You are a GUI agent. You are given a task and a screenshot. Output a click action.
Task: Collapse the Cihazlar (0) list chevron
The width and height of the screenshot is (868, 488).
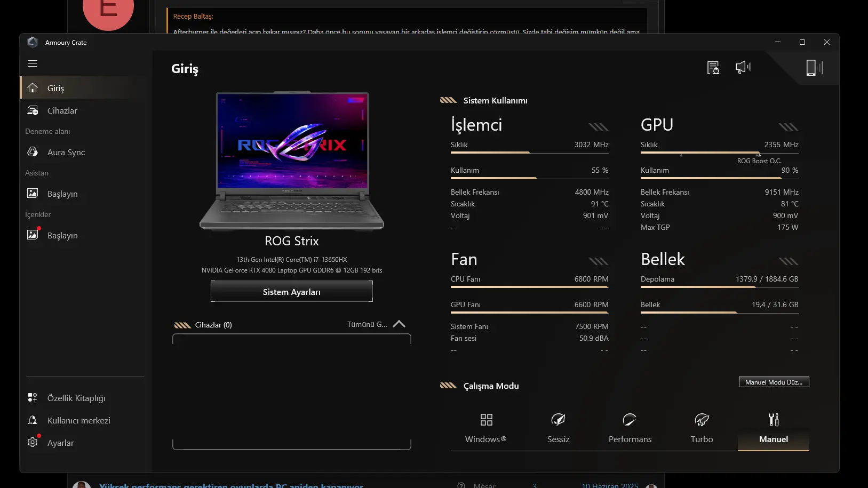click(x=399, y=324)
